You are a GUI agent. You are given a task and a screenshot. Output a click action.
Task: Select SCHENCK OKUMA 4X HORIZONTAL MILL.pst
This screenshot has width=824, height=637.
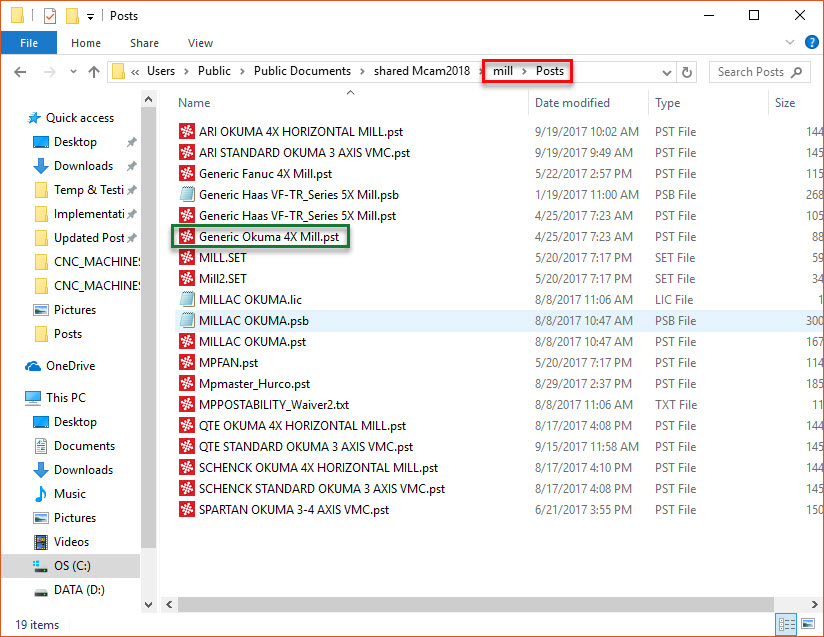pyautogui.click(x=318, y=468)
